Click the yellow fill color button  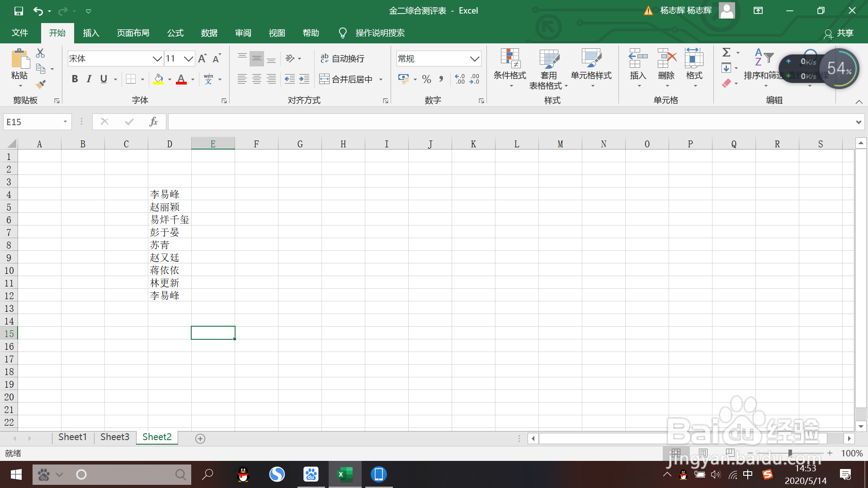pyautogui.click(x=158, y=79)
